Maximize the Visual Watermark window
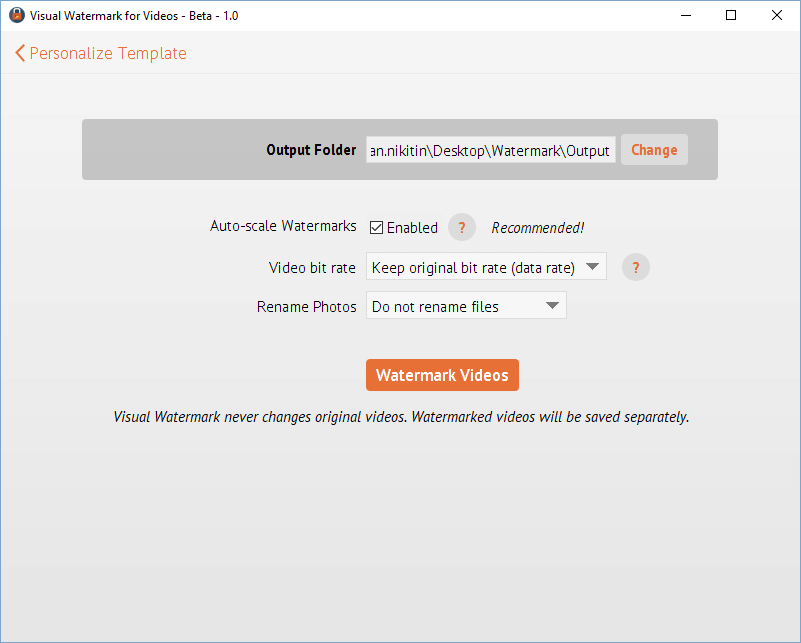 click(731, 15)
